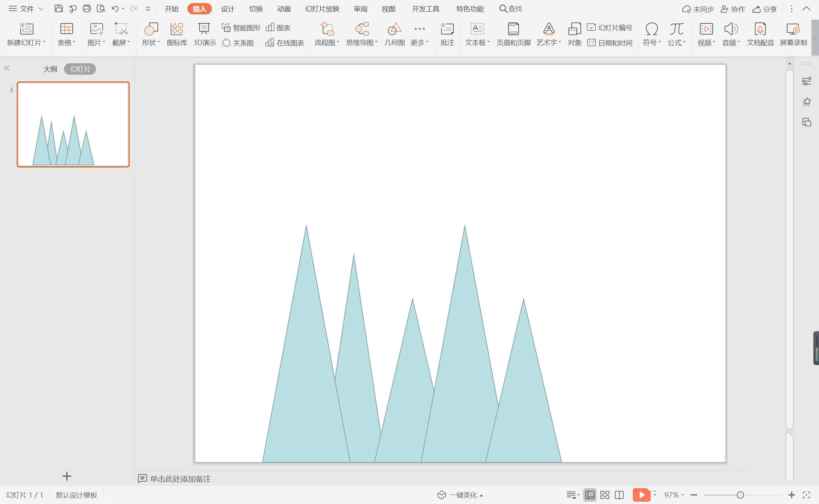Insert a 几何图 geometry diagram
The image size is (819, 504).
(394, 34)
